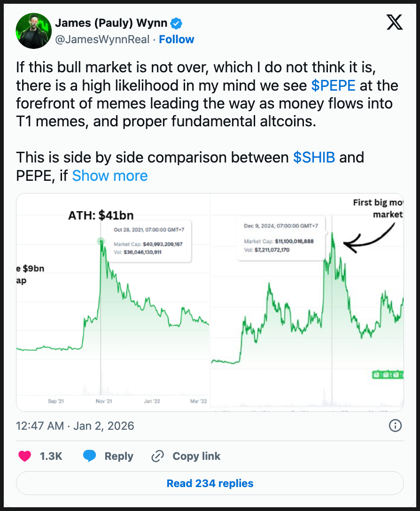
Task: Click the heart like icon
Action: click(x=24, y=456)
